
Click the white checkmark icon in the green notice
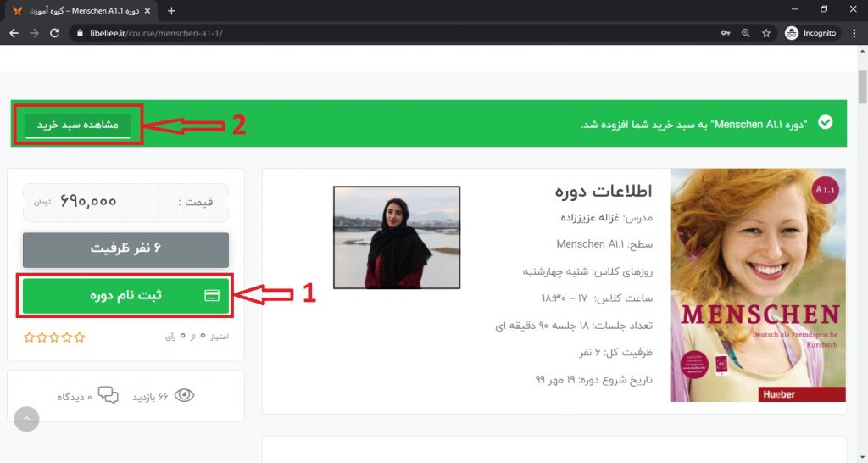click(825, 122)
